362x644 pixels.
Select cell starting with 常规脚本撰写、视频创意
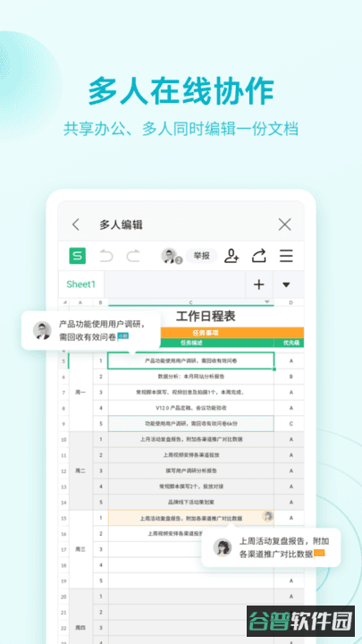point(191,393)
